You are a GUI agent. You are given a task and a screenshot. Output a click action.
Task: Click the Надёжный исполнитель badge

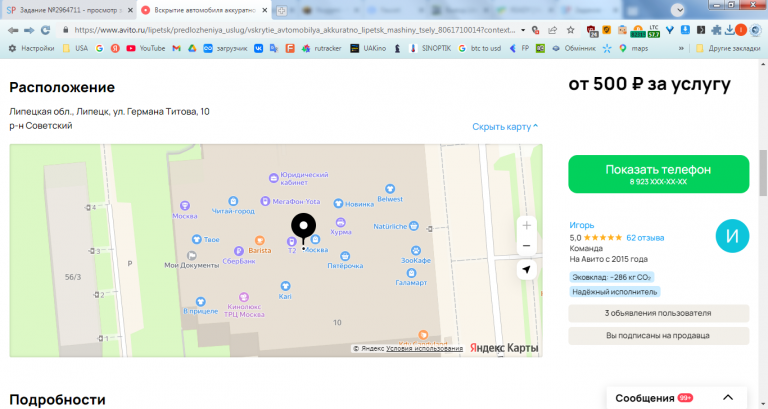(x=614, y=292)
